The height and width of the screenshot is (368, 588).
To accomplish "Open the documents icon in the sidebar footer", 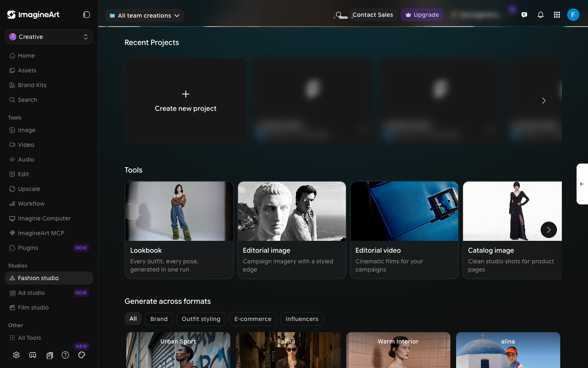I will 49,355.
